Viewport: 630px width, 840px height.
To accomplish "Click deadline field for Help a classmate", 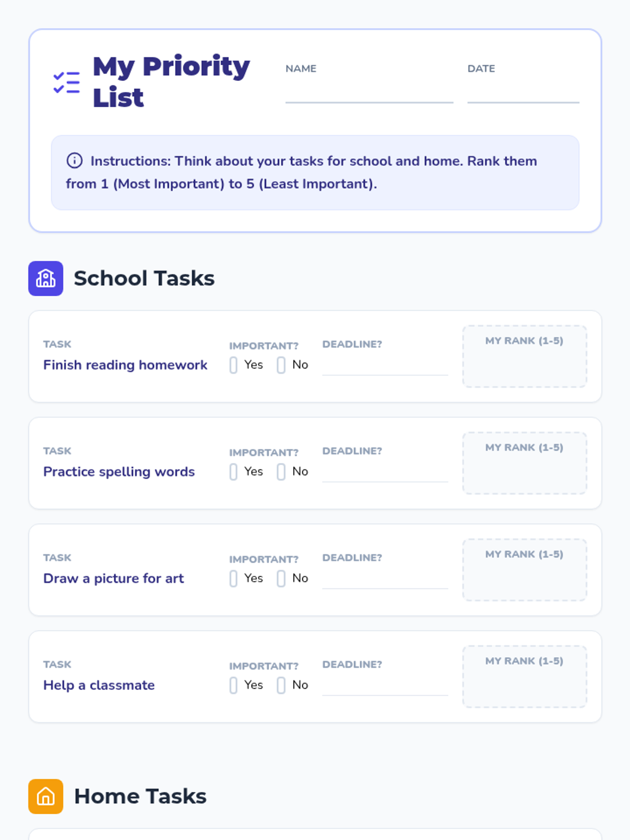I will pyautogui.click(x=385, y=686).
